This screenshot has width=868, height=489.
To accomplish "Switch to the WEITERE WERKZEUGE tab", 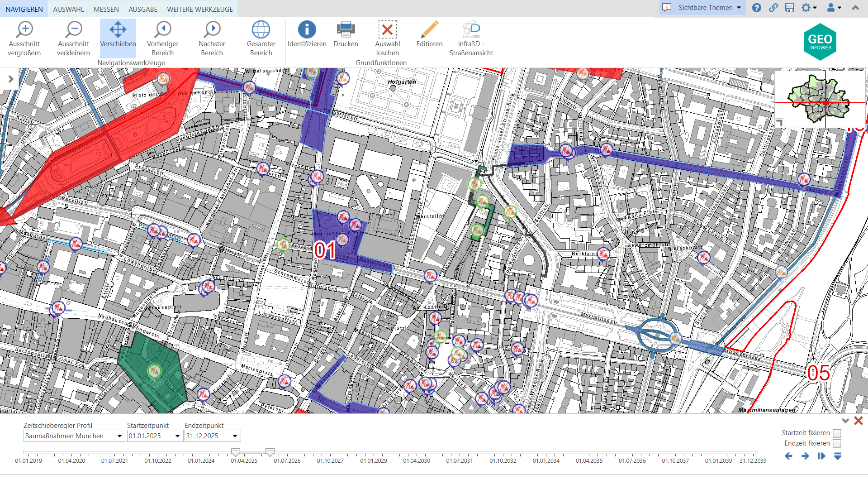I will 200,9.
